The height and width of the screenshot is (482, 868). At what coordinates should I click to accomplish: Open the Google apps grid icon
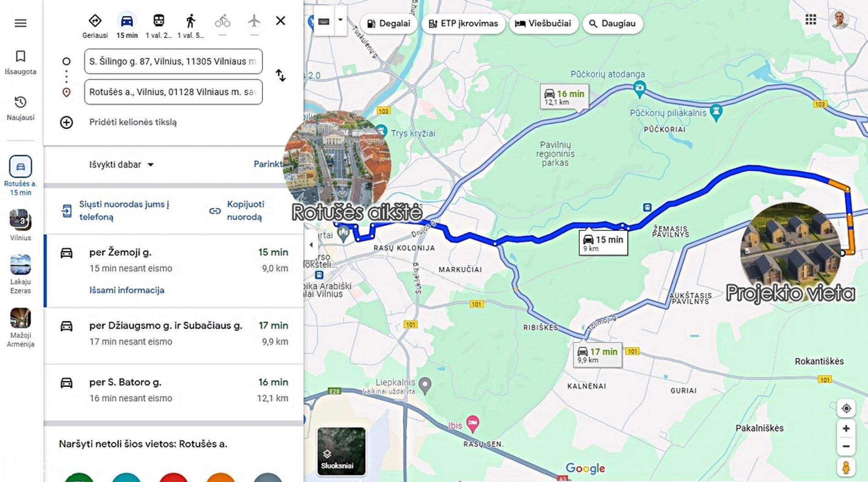[x=810, y=20]
